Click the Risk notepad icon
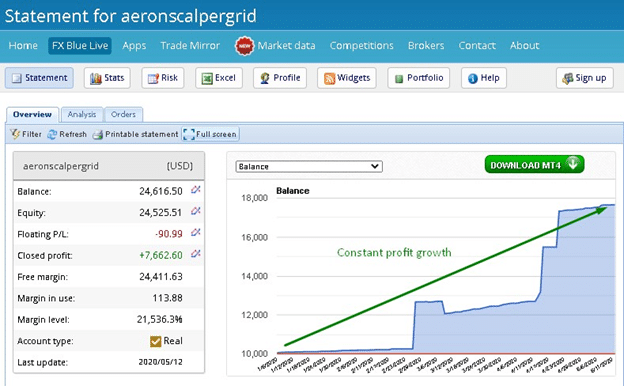The image size is (624, 386). (153, 79)
